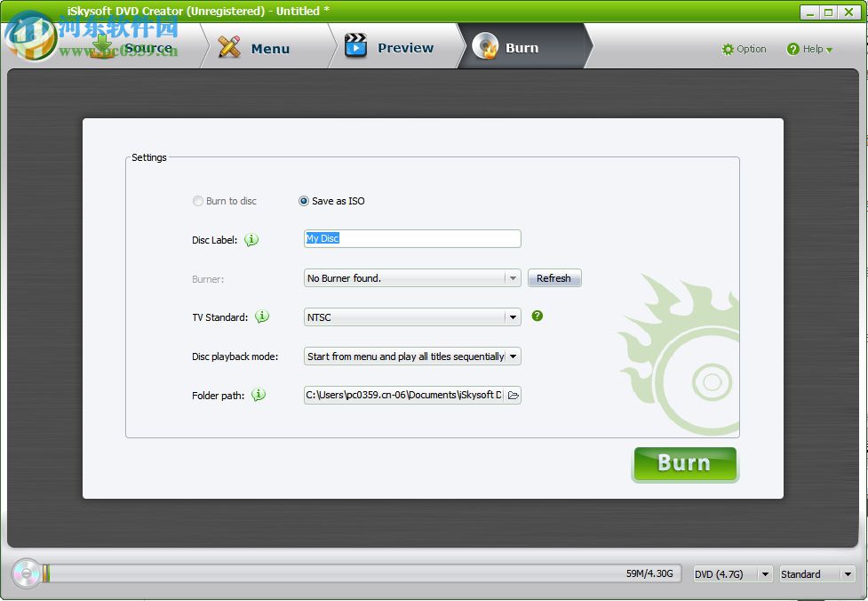Click the Menu pencil-and-ruler icon

(x=229, y=47)
